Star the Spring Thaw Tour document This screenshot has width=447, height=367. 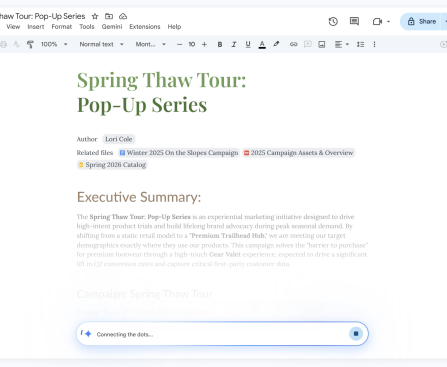click(95, 16)
